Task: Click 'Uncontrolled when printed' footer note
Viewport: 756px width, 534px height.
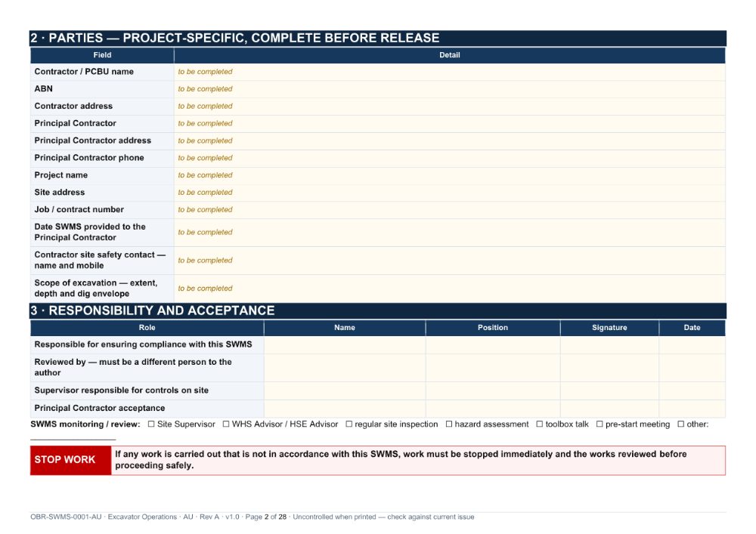Action: tap(335, 517)
